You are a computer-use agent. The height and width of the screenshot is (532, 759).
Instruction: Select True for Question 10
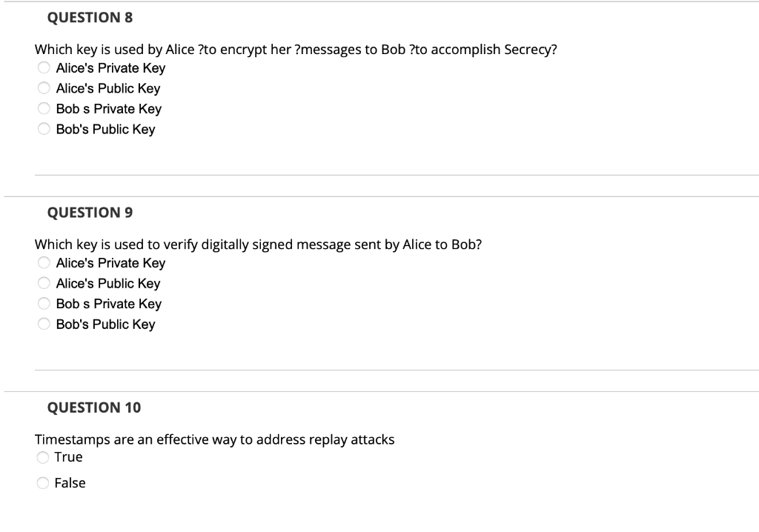click(43, 456)
